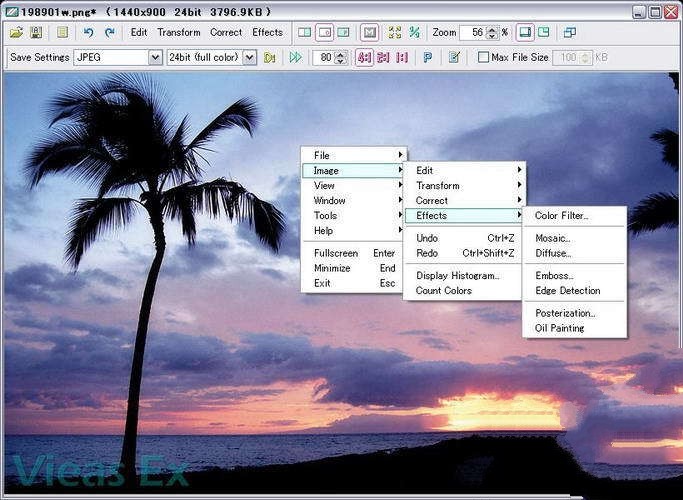The height and width of the screenshot is (500, 683).
Task: Choose Undo in the Image submenu
Action: coord(464,238)
